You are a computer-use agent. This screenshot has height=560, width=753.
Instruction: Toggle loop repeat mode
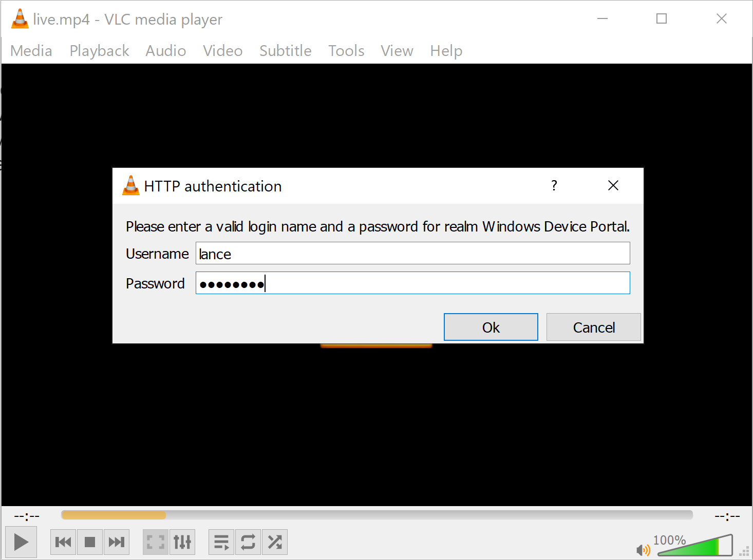click(x=248, y=542)
